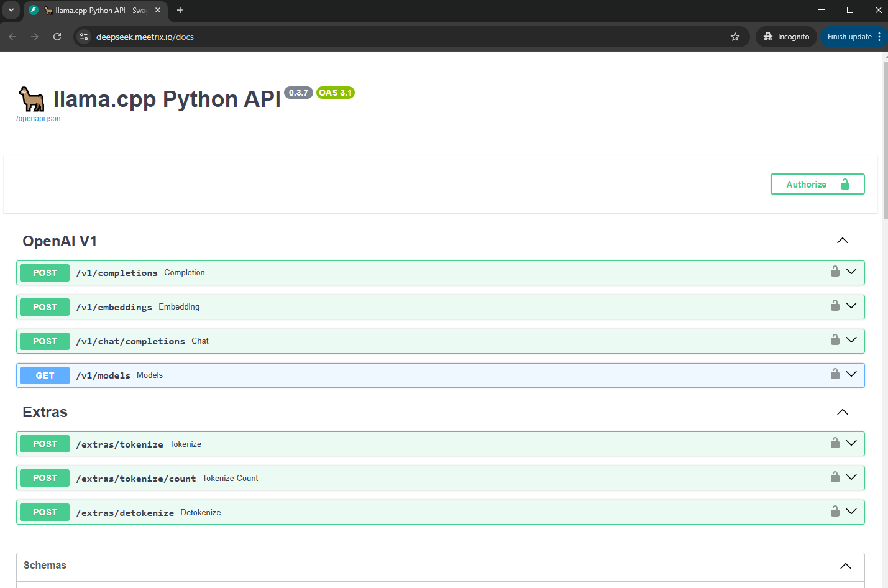Click the Tokenize Count description text
The height and width of the screenshot is (588, 888).
[230, 478]
